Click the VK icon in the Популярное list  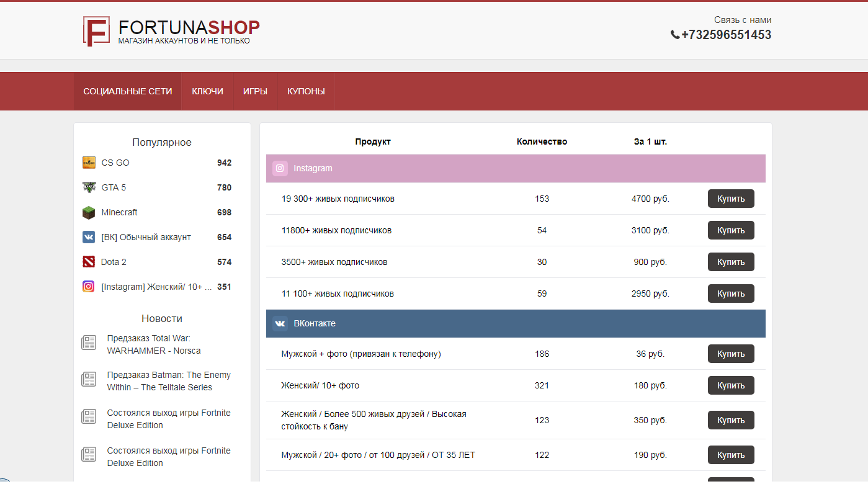click(89, 237)
